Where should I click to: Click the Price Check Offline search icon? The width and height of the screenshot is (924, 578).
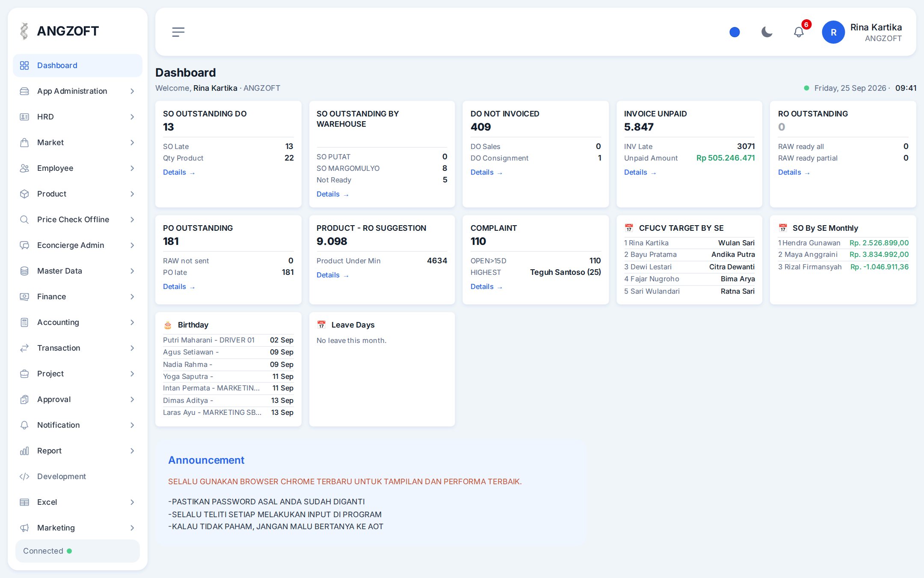24,220
